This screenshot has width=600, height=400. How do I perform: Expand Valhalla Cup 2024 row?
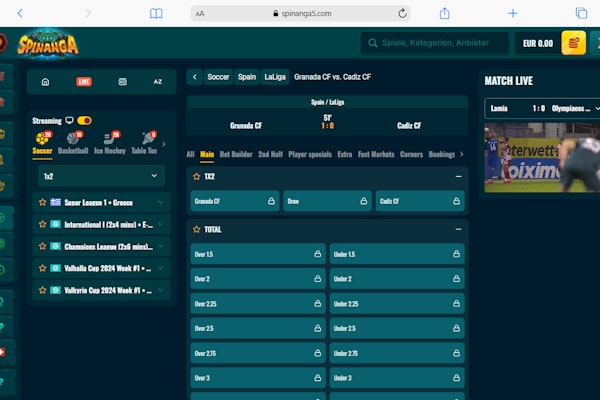pyautogui.click(x=161, y=268)
